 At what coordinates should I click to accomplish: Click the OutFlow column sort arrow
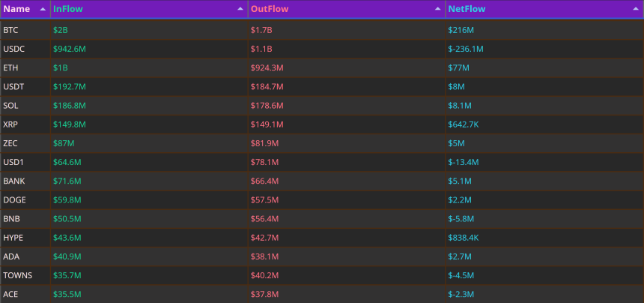click(438, 9)
